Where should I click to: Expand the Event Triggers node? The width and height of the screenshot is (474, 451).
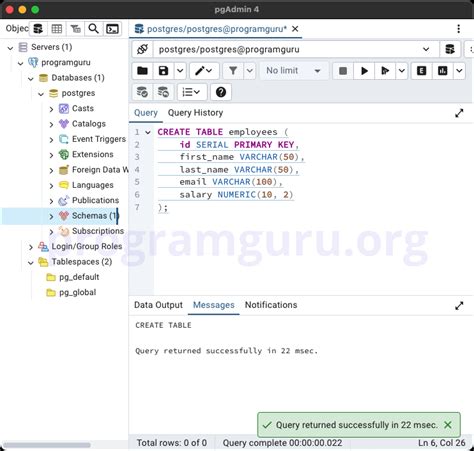coord(51,140)
